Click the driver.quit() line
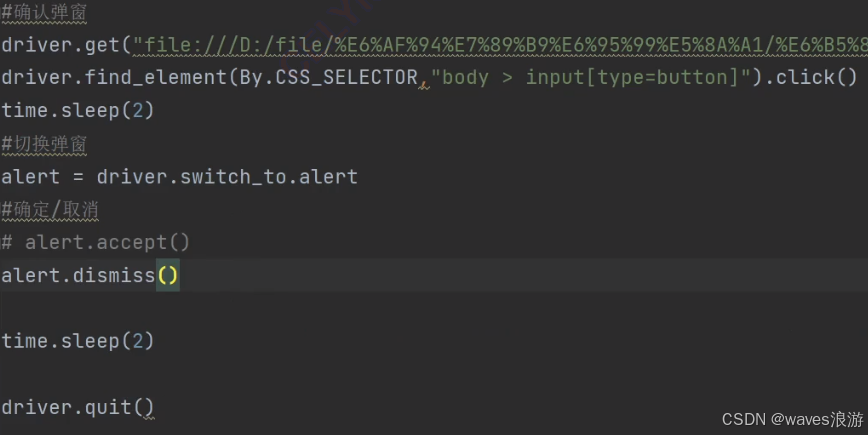 click(x=78, y=407)
